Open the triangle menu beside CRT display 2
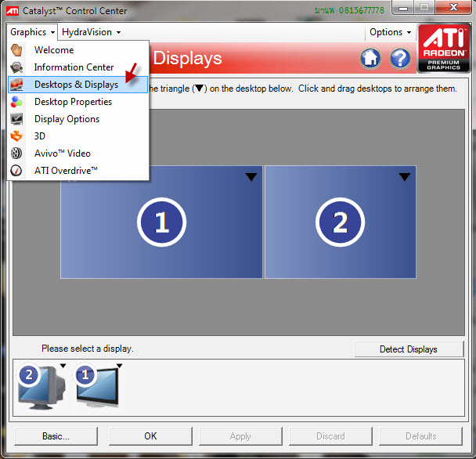Viewport: 476px width, 459px height. tap(63, 366)
